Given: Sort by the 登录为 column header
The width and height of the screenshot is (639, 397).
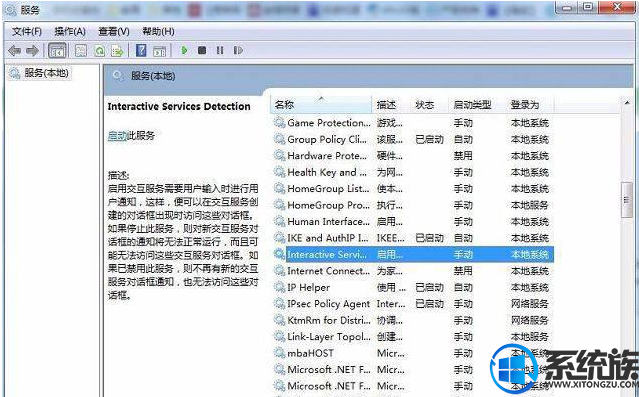Looking at the screenshot, I should coord(530,105).
